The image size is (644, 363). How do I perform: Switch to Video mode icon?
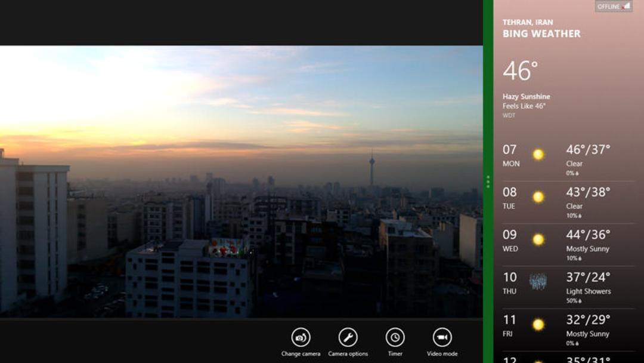(x=442, y=337)
